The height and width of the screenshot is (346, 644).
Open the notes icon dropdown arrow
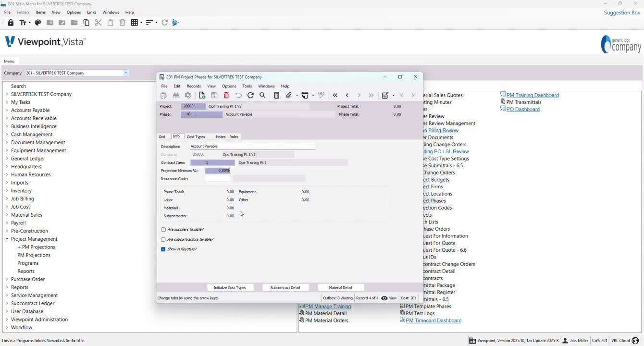click(394, 95)
